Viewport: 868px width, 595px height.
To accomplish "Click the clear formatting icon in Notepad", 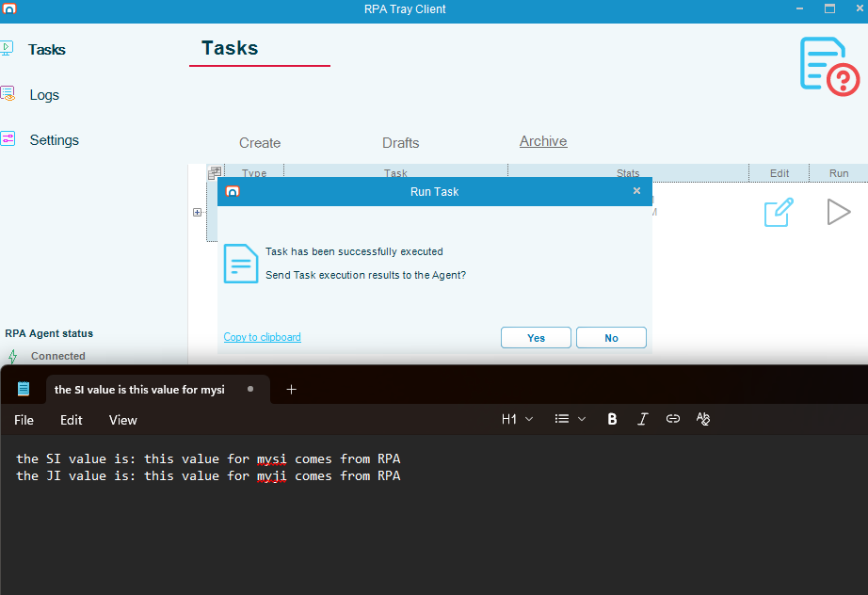I will point(702,419).
